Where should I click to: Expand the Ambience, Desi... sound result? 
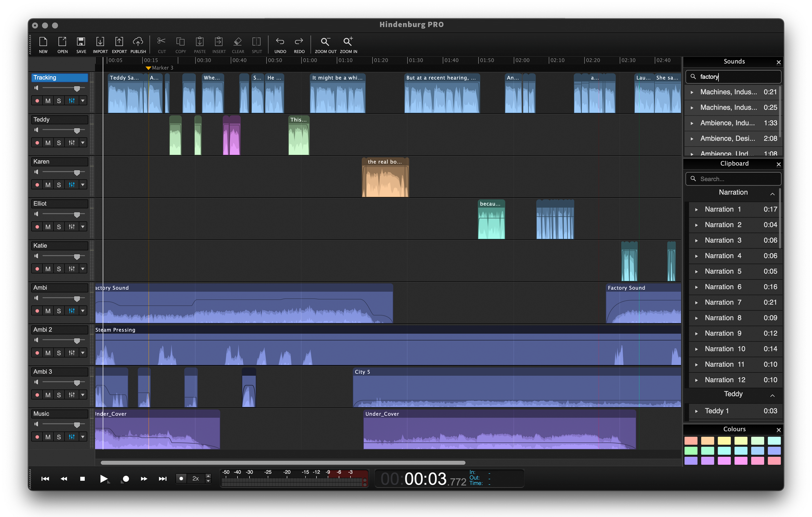[692, 139]
